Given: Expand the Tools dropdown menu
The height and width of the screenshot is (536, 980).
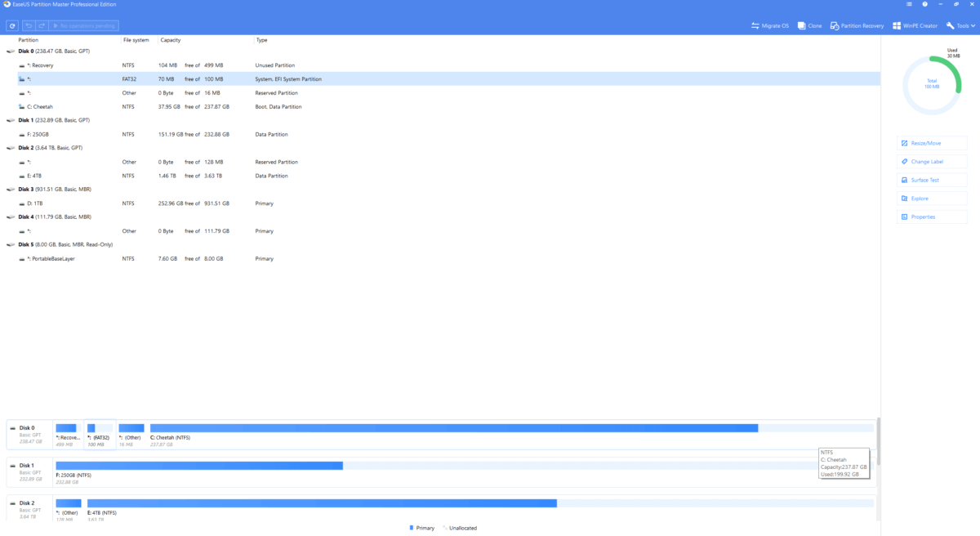Looking at the screenshot, I should pyautogui.click(x=960, y=26).
